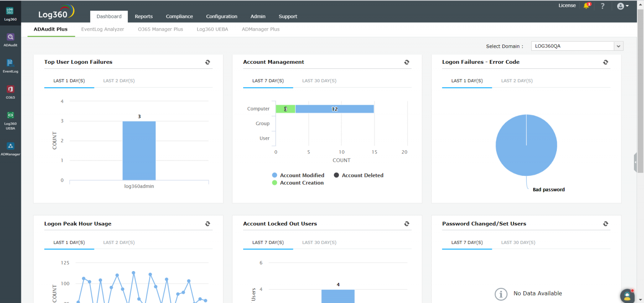Toggle Account Modified legend series

pos(298,175)
